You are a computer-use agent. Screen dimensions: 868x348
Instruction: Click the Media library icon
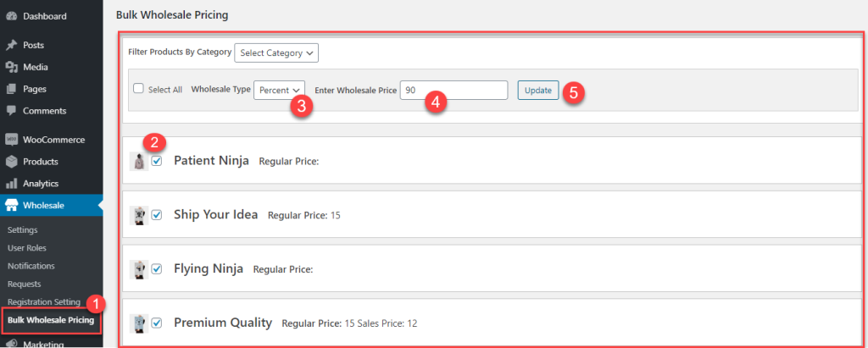click(11, 67)
